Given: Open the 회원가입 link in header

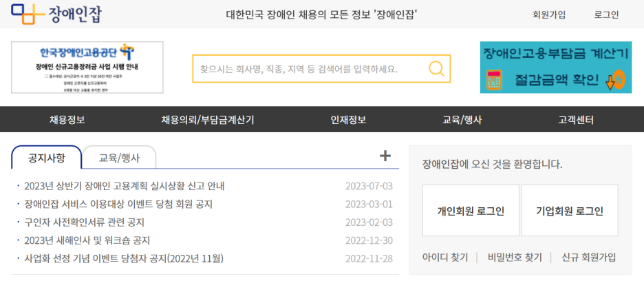Looking at the screenshot, I should [549, 14].
